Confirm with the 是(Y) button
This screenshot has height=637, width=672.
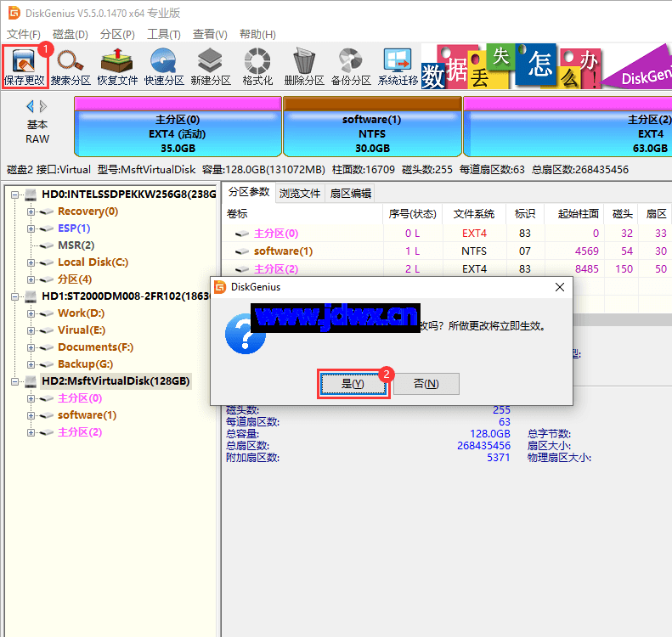353,384
